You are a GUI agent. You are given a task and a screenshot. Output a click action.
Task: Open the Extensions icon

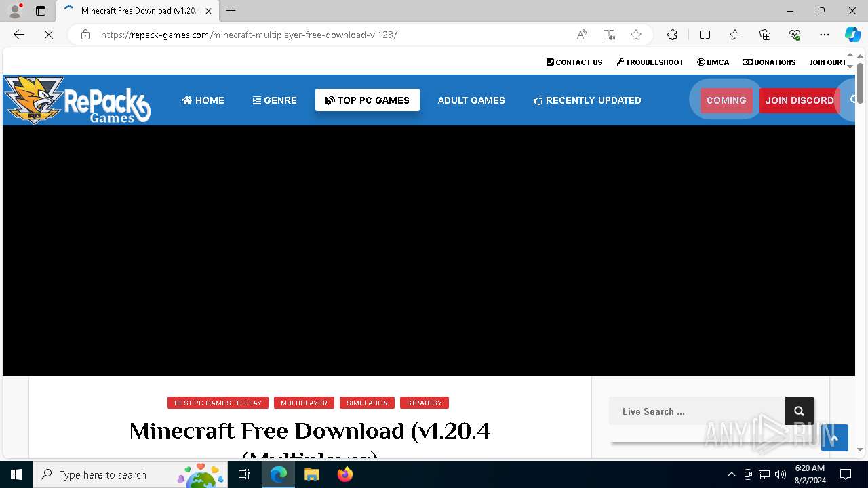tap(672, 35)
